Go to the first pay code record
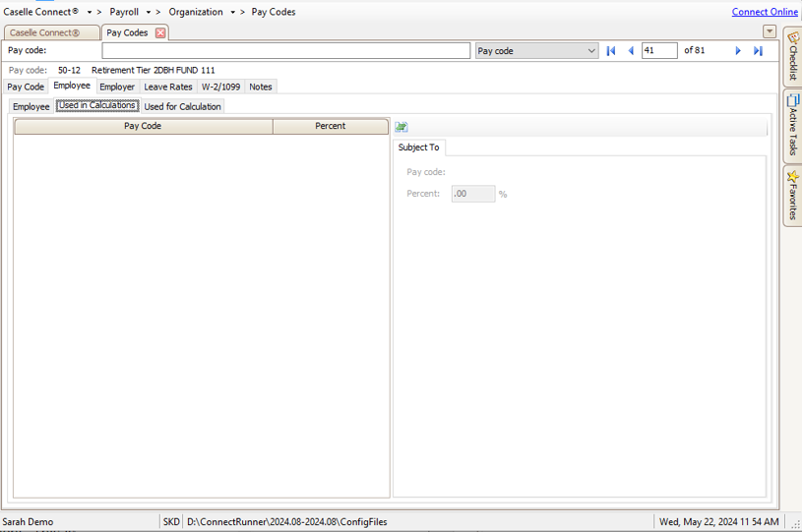This screenshot has width=803, height=532. (x=611, y=51)
